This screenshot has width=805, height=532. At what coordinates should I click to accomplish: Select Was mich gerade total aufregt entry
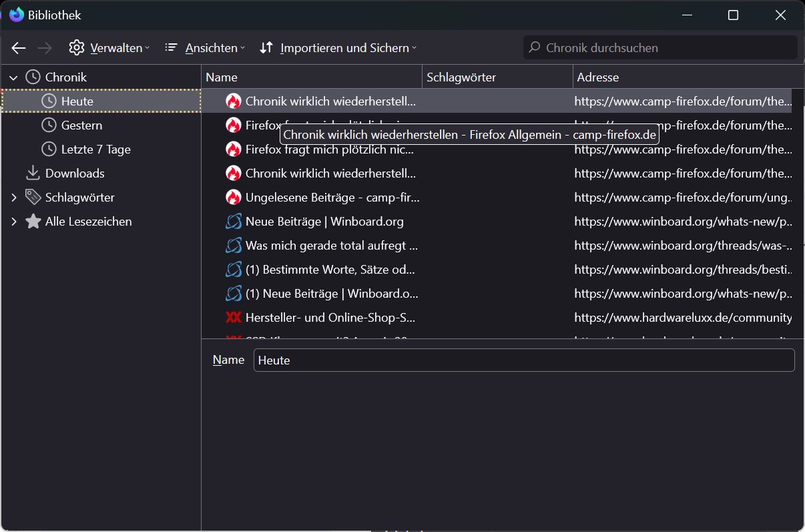331,246
